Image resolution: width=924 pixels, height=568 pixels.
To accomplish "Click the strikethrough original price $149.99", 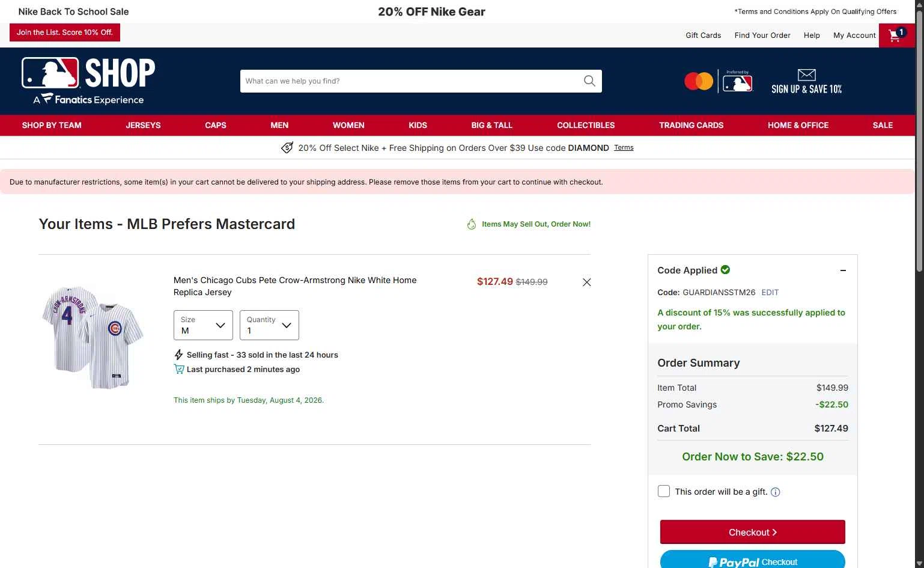I will click(532, 282).
